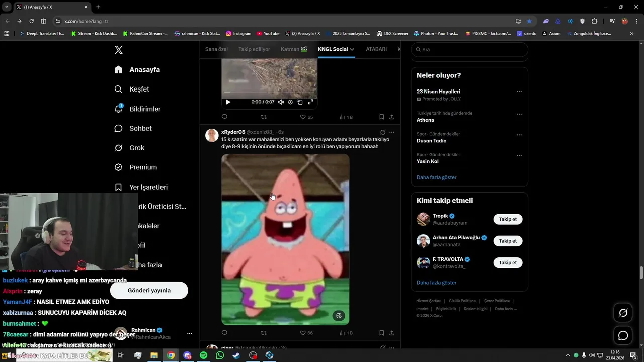Viewport: 644px width, 362px height.
Task: Follow Arhan Ata Pilavoğlu
Action: tap(508, 241)
